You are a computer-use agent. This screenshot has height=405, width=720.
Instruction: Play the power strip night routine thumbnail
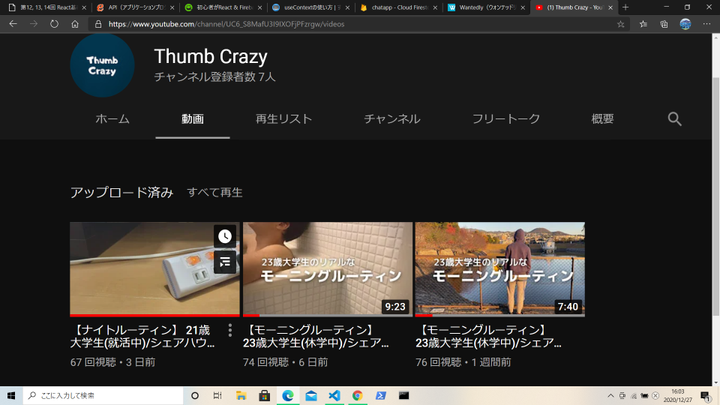pyautogui.click(x=155, y=269)
